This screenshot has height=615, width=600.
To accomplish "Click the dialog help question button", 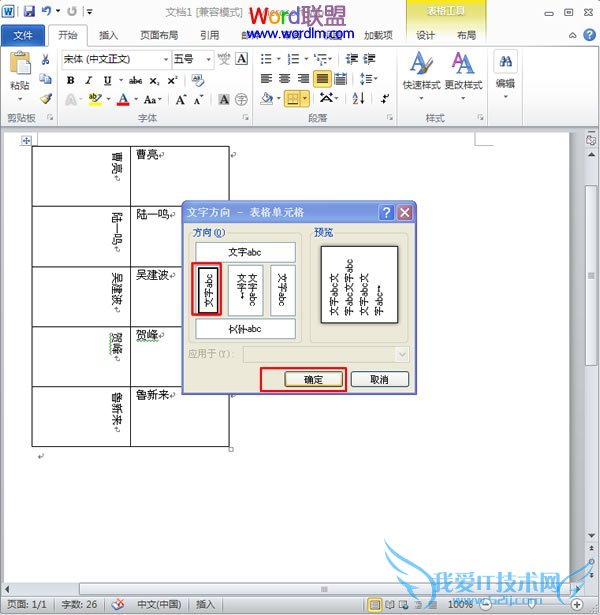I will pyautogui.click(x=386, y=213).
